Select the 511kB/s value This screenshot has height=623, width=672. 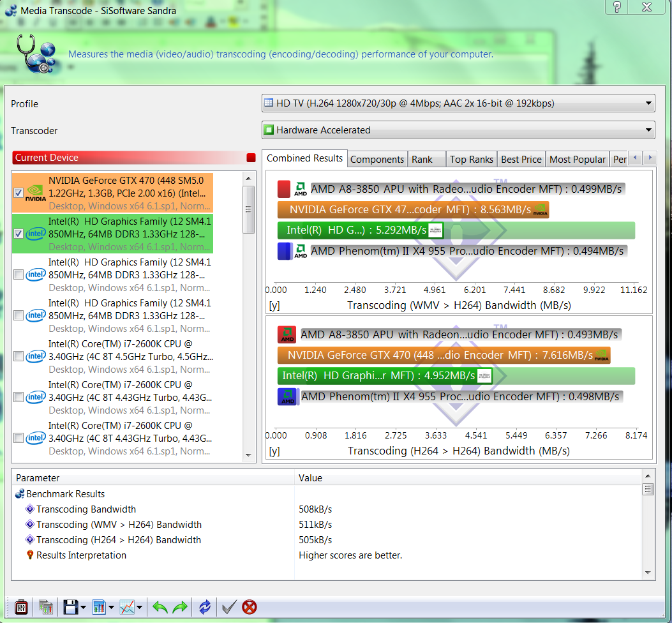315,525
